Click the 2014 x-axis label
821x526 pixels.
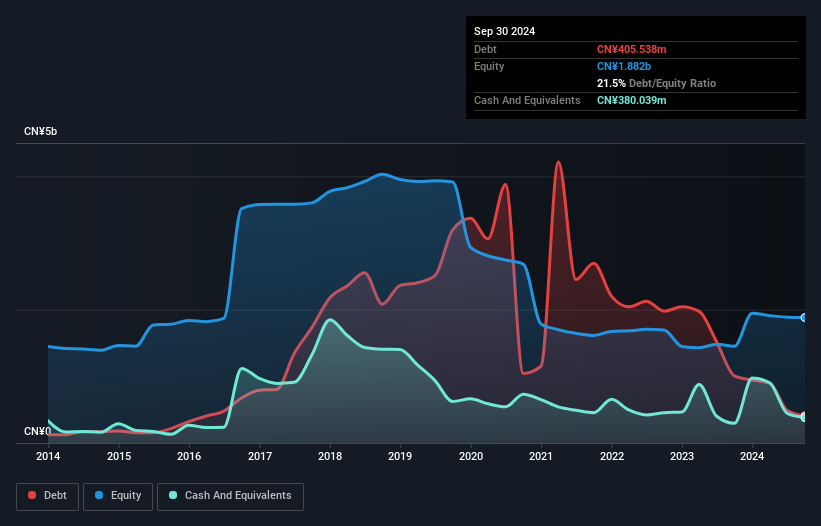(48, 456)
